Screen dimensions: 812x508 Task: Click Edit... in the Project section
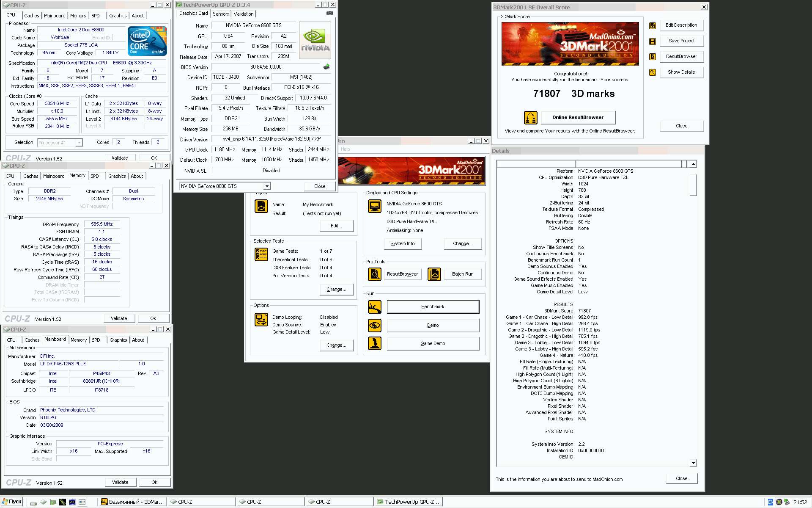337,226
